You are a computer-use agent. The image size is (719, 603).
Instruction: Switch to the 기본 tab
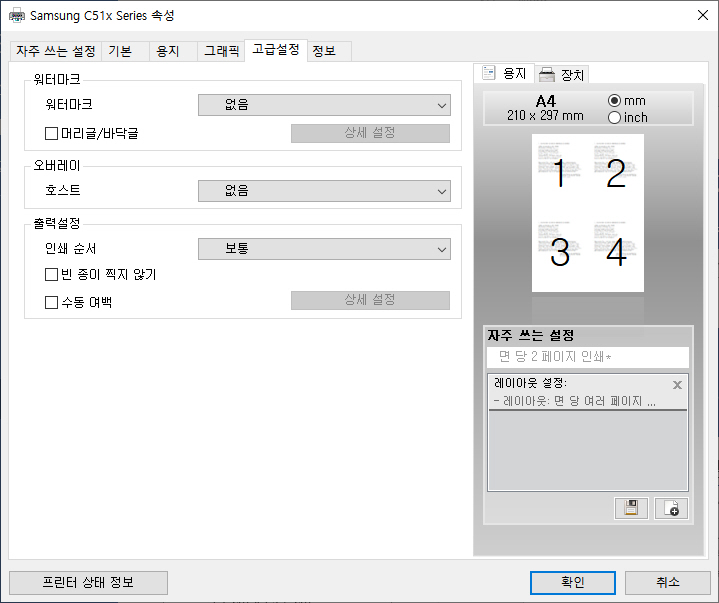point(125,51)
